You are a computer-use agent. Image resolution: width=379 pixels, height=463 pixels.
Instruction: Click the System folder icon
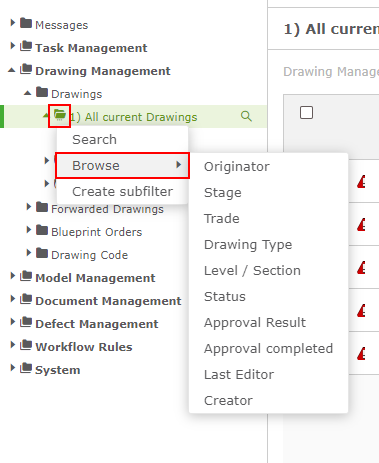26,368
